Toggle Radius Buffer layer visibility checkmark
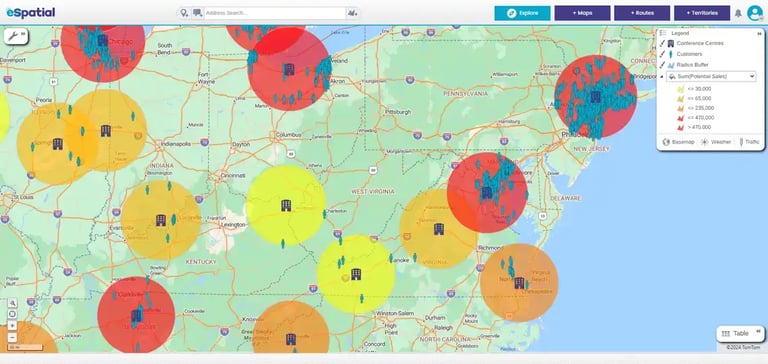 tap(662, 65)
